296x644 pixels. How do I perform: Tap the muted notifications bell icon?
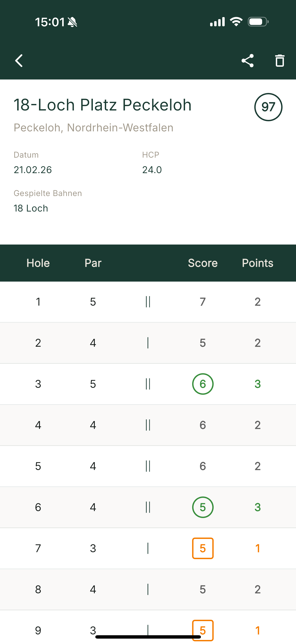coord(72,22)
